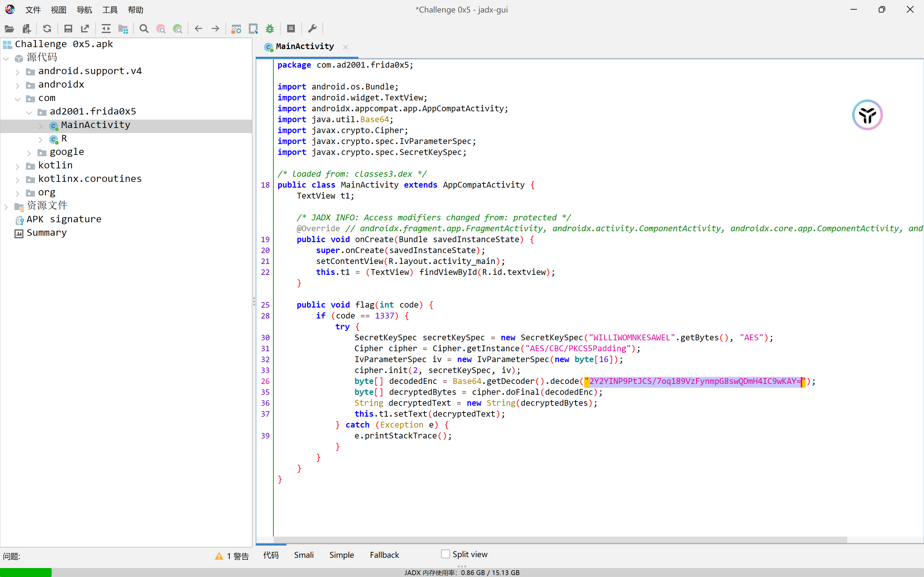Screen dimensions: 924x577
Task: Click the text search magnifier icon
Action: (x=144, y=29)
